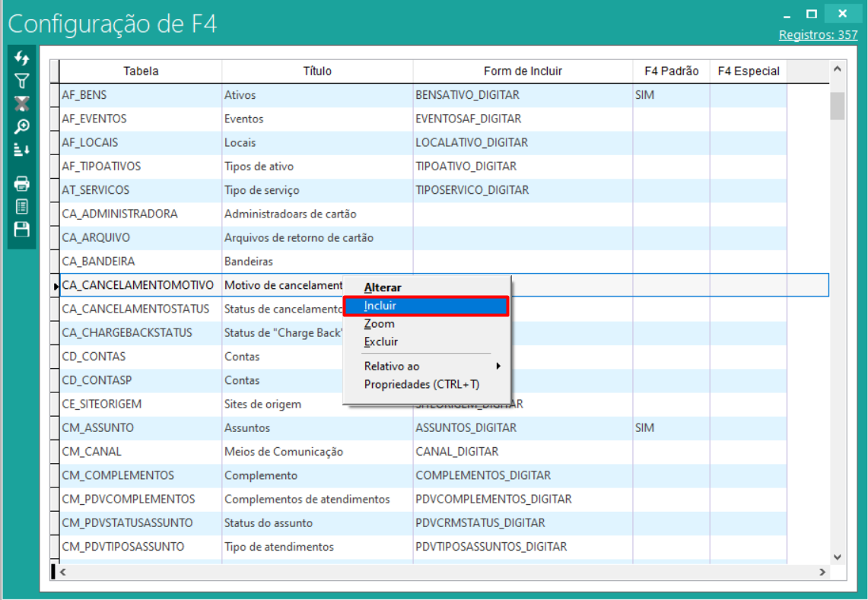Click the vertical scrollbar down arrow
Image resolution: width=868 pixels, height=600 pixels.
[838, 557]
